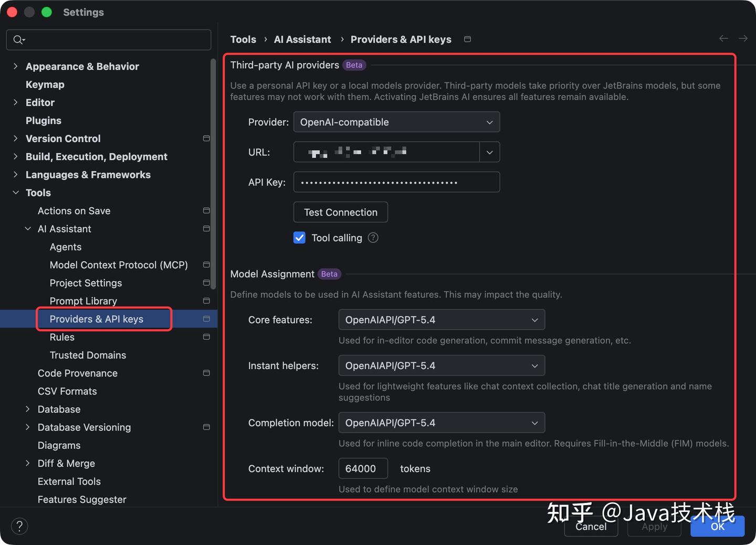The height and width of the screenshot is (545, 756).
Task: Click the API Key input field
Action: click(396, 183)
